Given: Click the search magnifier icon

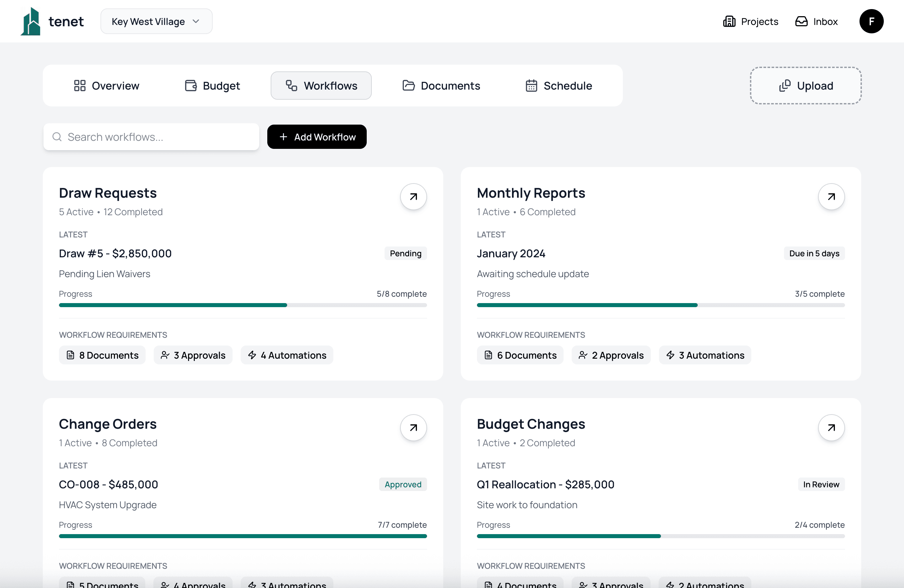Looking at the screenshot, I should coord(57,137).
